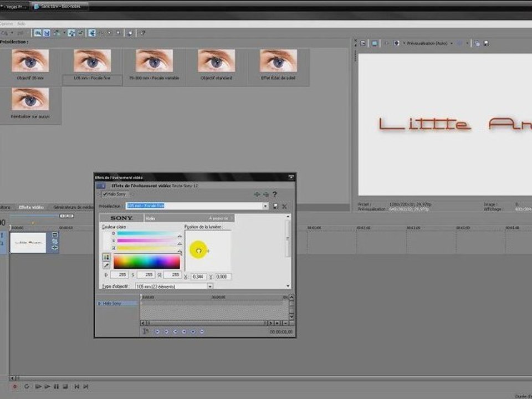532x399 pixels.
Task: Go to the next keyframe button
Action: (x=175, y=331)
